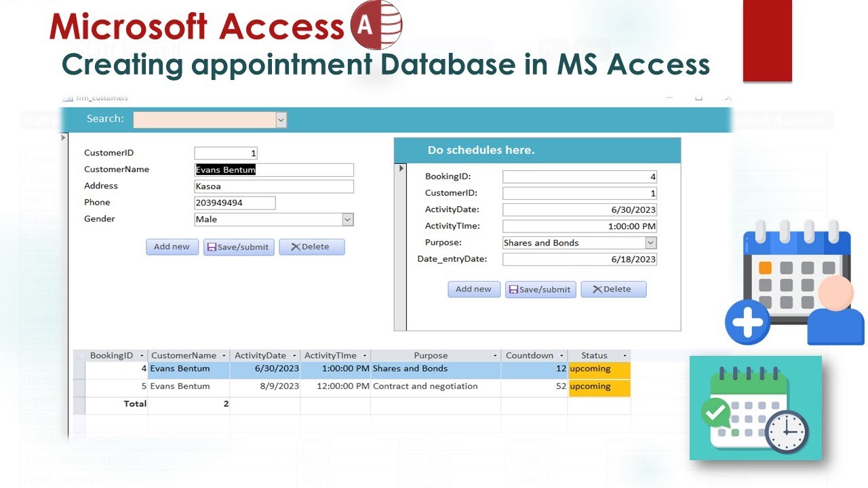Click the frm_customers window close button
Screen dimensions: 868x488
point(728,98)
